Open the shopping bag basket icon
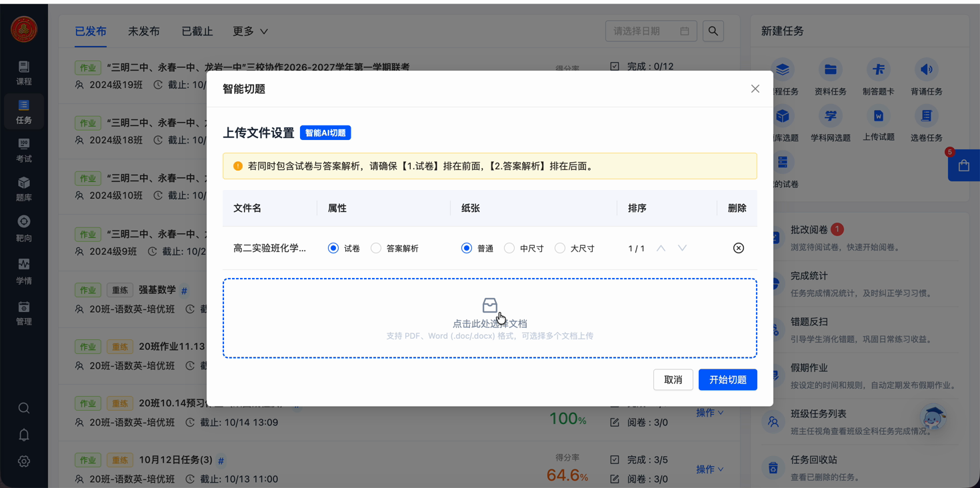This screenshot has width=980, height=488. click(x=964, y=165)
